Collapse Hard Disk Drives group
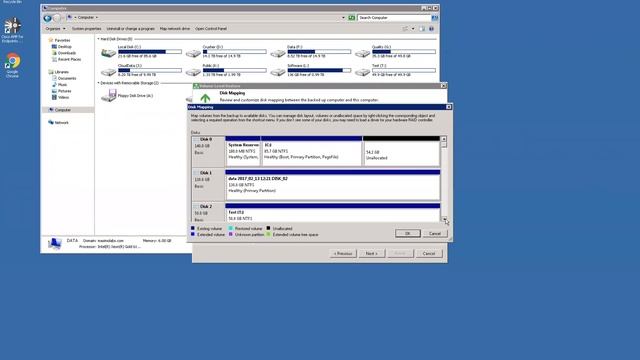Screen dimensions: 640x360 pyautogui.click(x=98, y=39)
